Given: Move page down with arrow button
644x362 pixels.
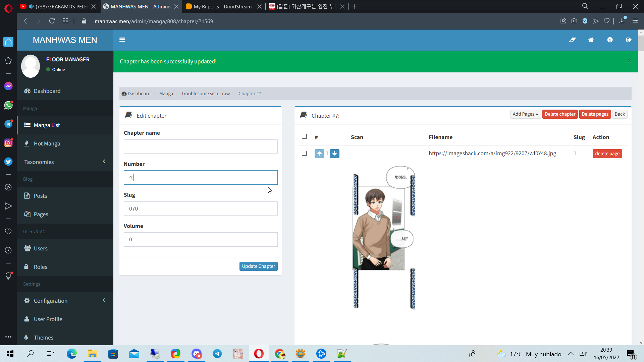Looking at the screenshot, I should pos(334,154).
